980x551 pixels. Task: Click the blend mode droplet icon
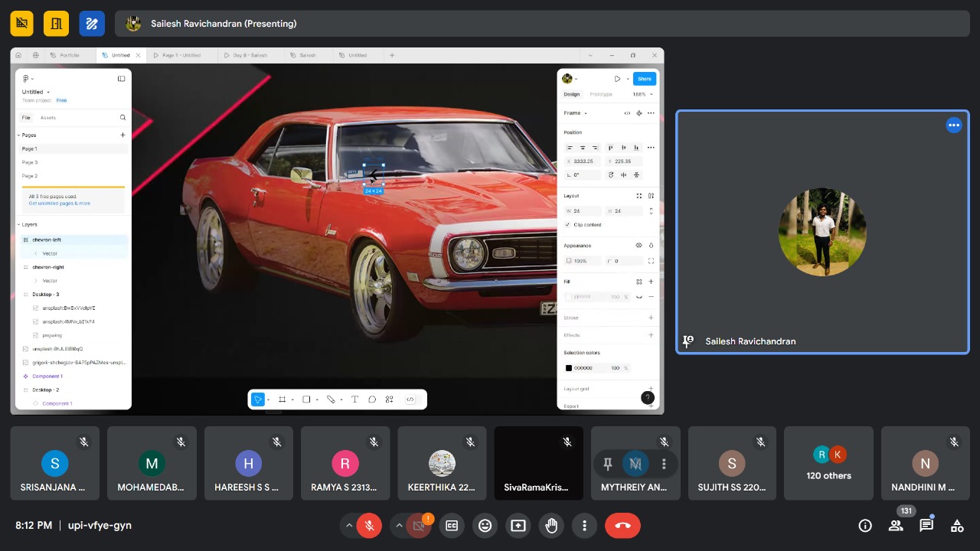[x=651, y=246]
